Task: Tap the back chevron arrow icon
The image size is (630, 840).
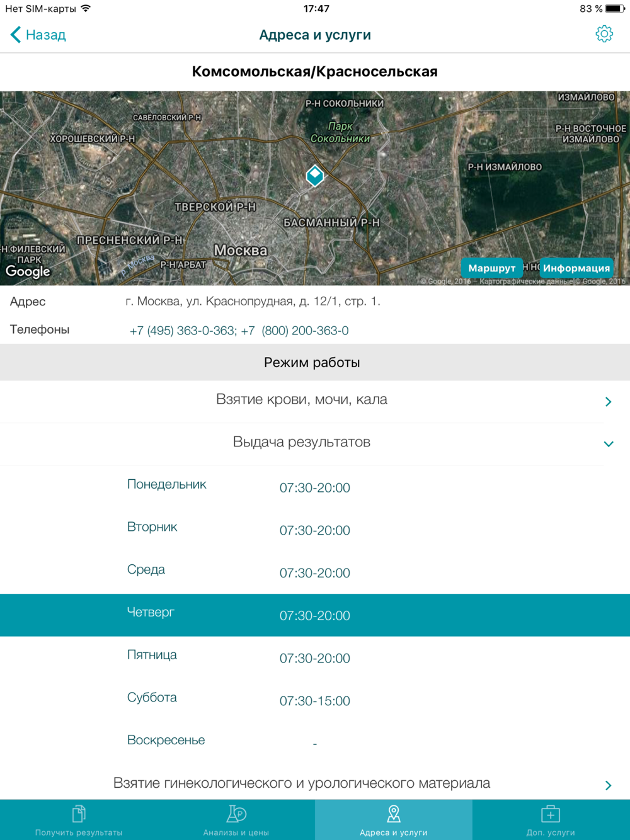Action: (16, 35)
